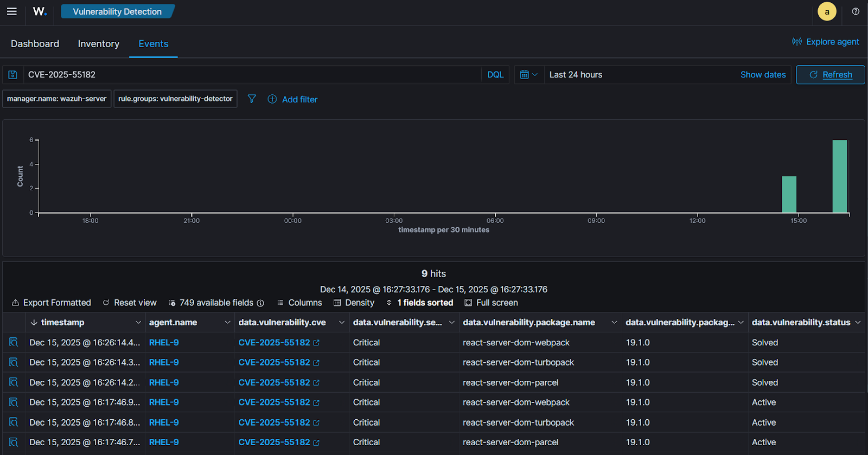Click react-server-dom-turbopack cell in Solved row
The height and width of the screenshot is (455, 868).
[x=518, y=362]
